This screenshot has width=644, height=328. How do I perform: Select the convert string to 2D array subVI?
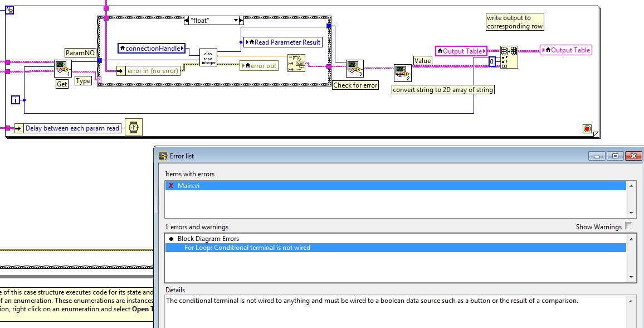coord(402,73)
